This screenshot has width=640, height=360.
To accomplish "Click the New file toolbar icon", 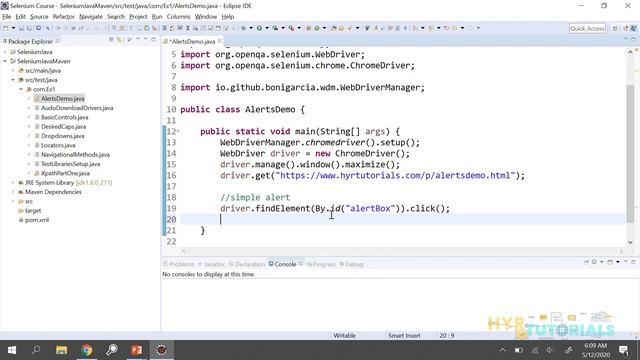I will coord(5,28).
